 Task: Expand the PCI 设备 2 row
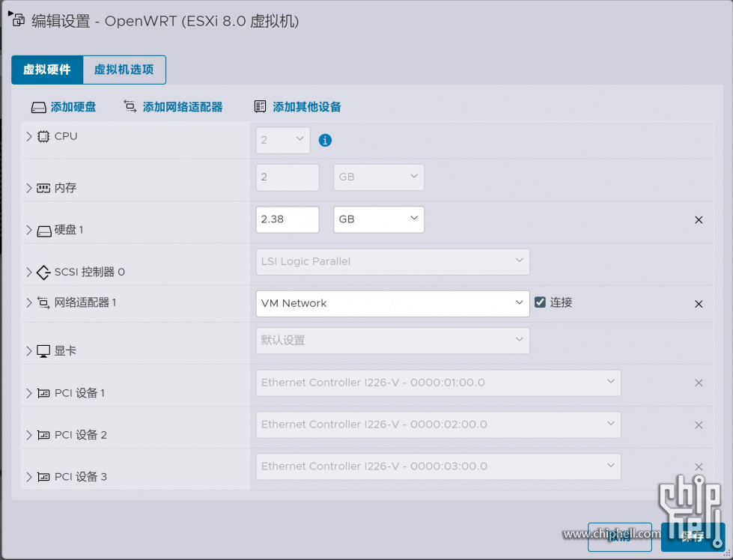point(29,435)
